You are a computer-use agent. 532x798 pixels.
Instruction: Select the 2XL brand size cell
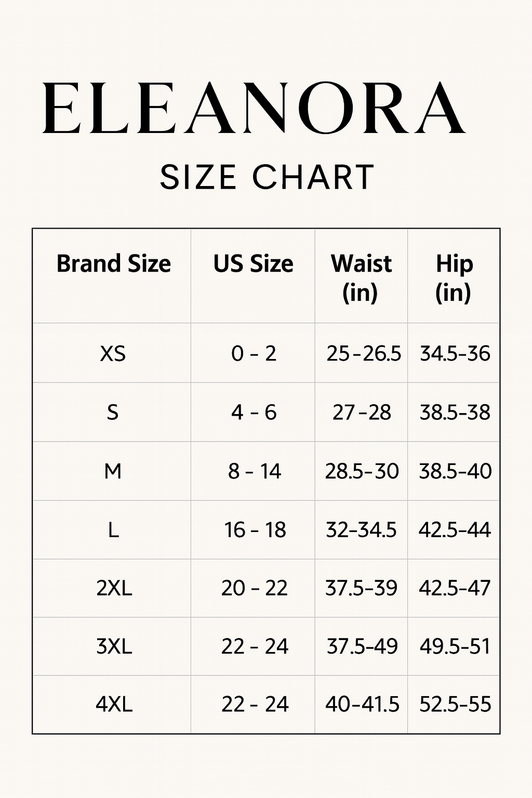[x=114, y=588]
